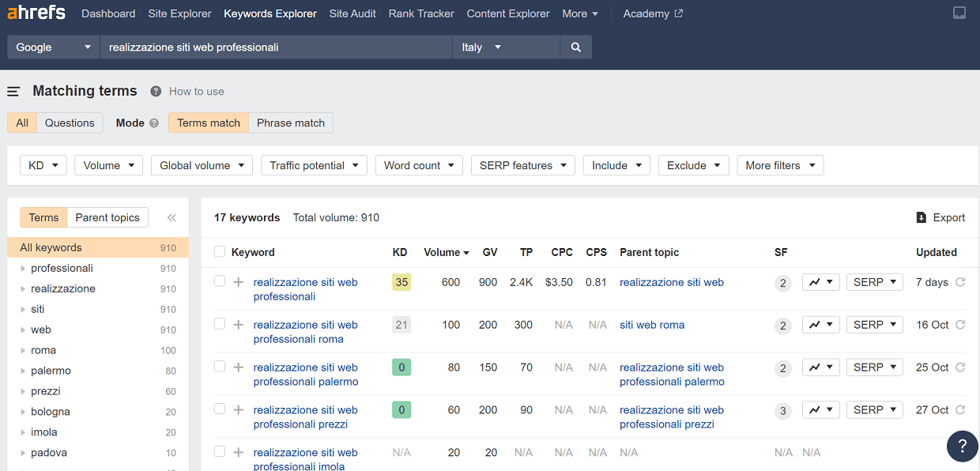Check the 'realizzazione siti web professionali prezzi' row

220,409
